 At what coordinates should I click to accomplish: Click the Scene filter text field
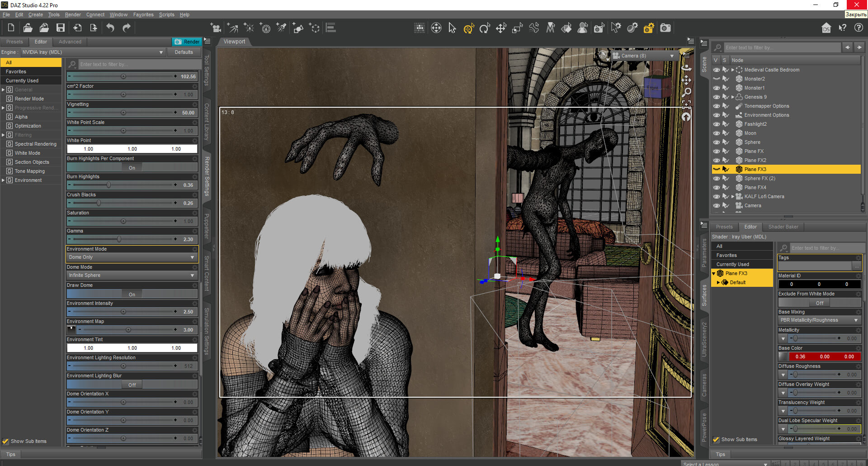point(782,48)
